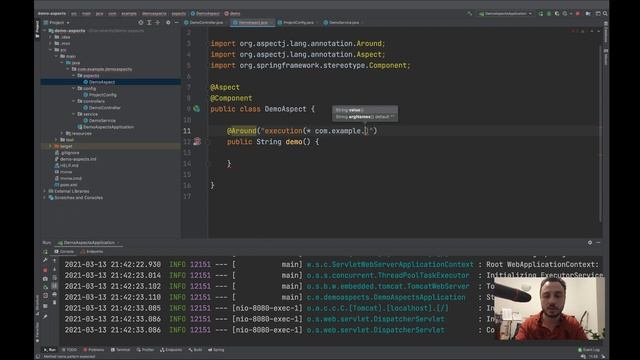640x360 pixels.
Task: Expand the target folder
Action: click(51, 146)
